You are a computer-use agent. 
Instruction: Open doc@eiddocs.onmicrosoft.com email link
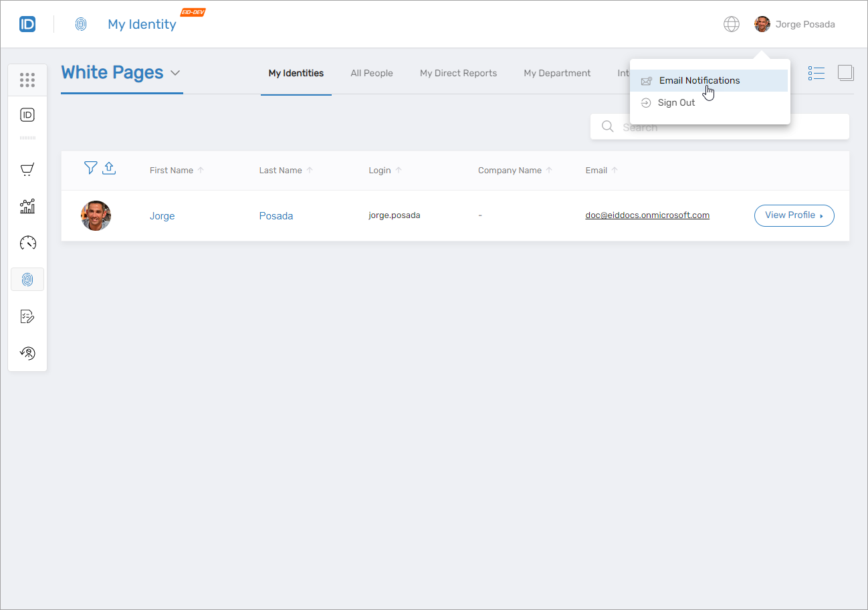[x=647, y=215]
